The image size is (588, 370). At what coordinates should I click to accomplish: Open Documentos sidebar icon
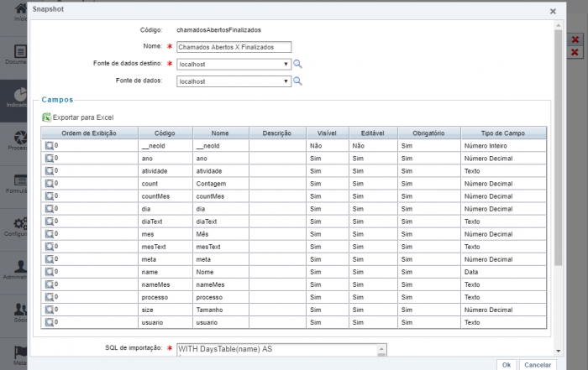click(20, 51)
